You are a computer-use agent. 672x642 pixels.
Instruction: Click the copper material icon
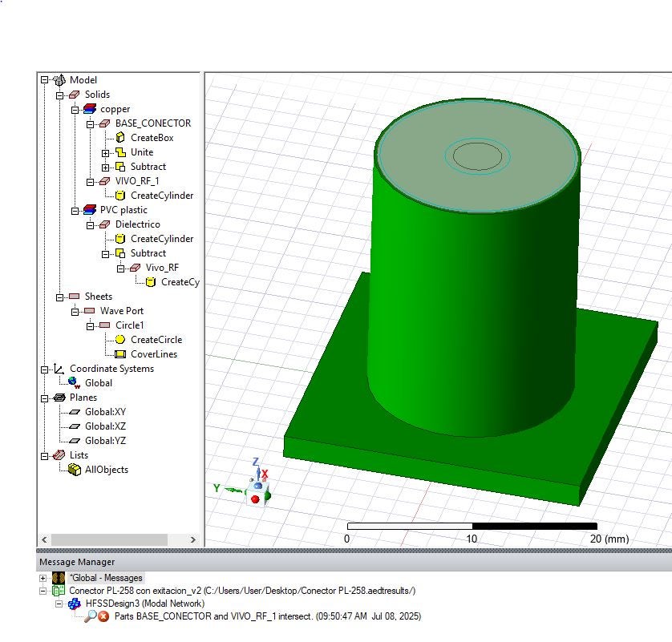pos(90,109)
